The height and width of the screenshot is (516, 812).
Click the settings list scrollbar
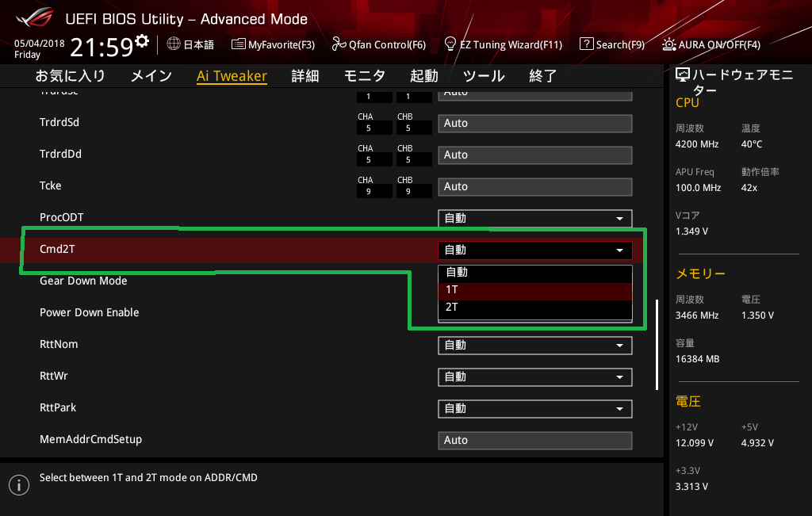(x=657, y=345)
